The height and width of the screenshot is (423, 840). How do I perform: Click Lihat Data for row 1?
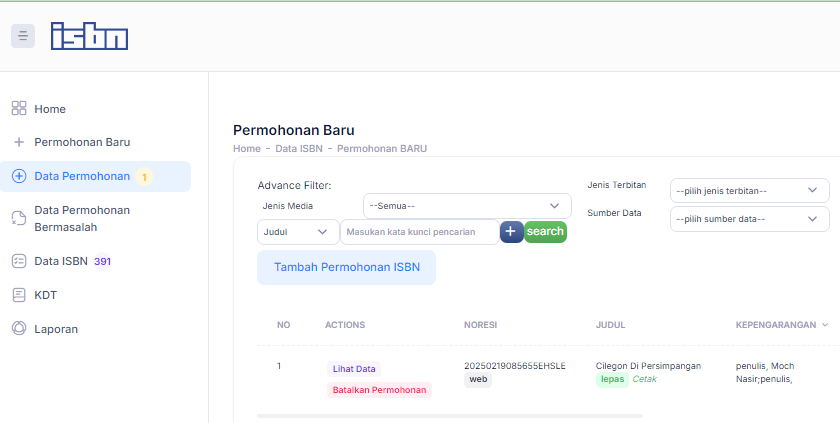355,369
